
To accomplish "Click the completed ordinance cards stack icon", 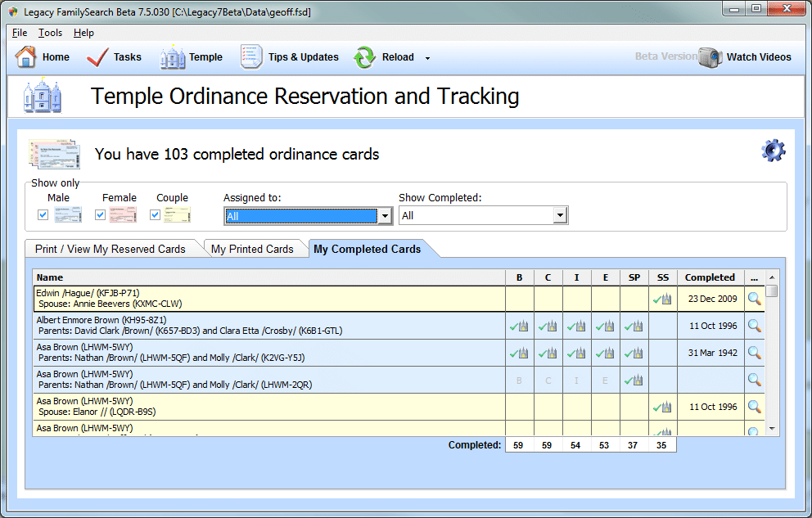I will coord(55,154).
